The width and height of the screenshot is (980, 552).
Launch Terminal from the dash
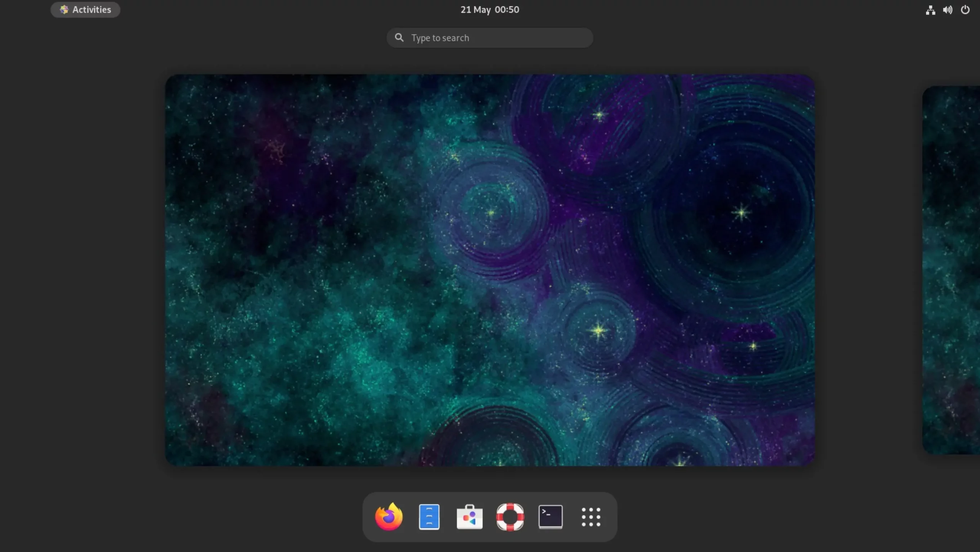(550, 517)
